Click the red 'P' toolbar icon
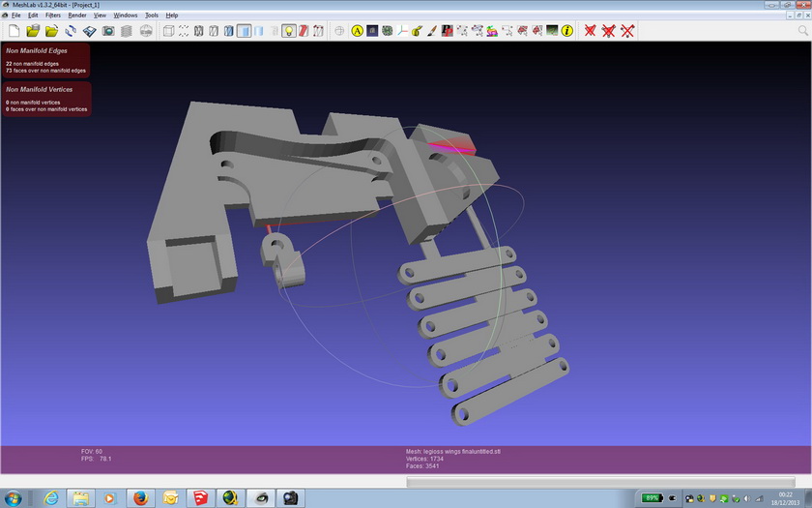This screenshot has width=812, height=508. pyautogui.click(x=447, y=31)
